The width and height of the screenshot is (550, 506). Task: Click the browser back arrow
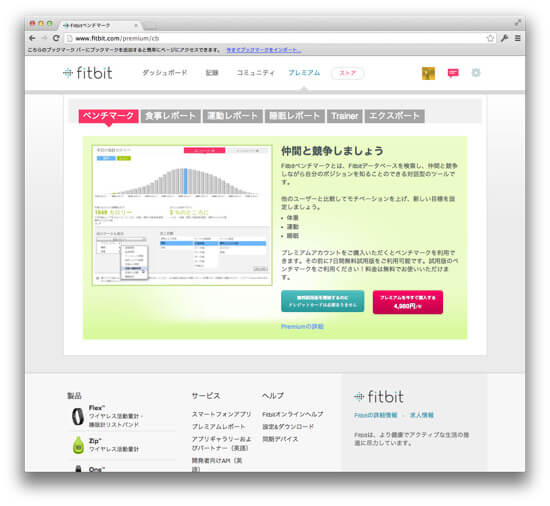[32, 38]
